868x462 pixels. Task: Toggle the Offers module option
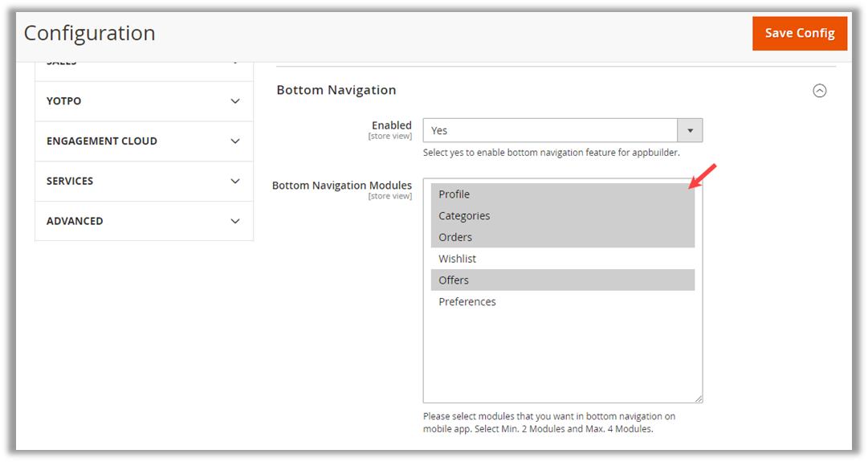pyautogui.click(x=454, y=280)
